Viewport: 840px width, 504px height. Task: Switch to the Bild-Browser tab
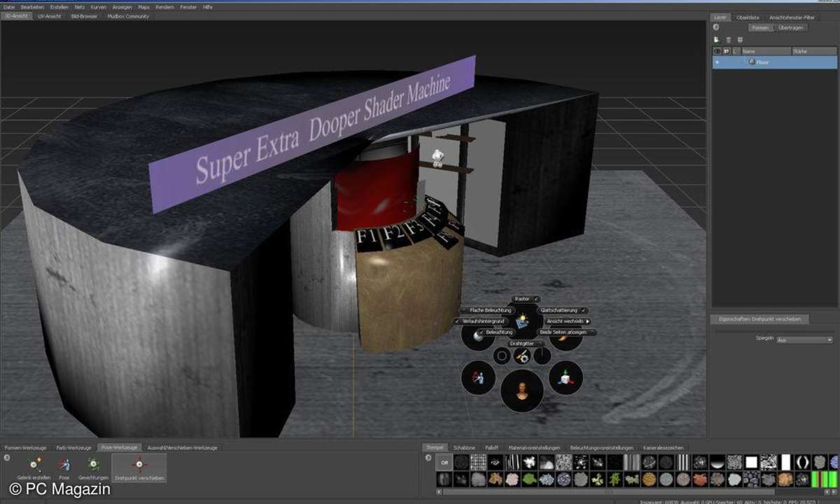click(x=84, y=15)
